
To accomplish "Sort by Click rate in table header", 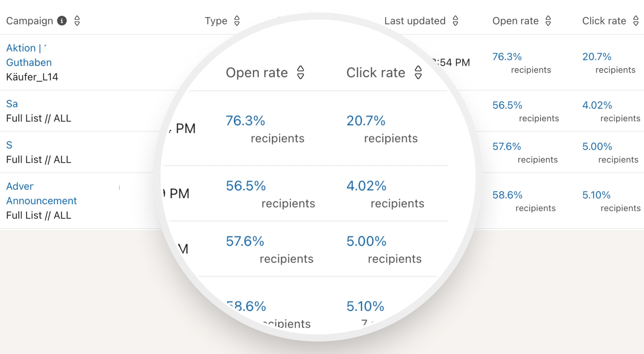I will tap(636, 21).
